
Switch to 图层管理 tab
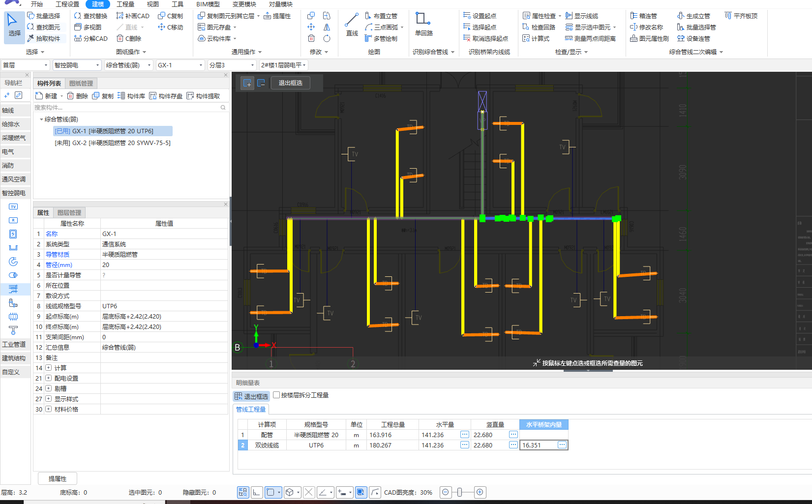click(x=69, y=213)
